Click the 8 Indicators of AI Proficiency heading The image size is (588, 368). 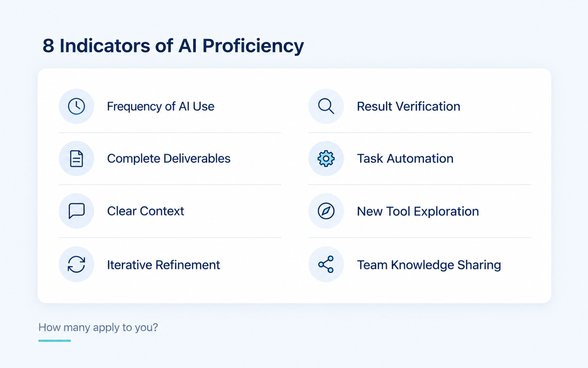pyautogui.click(x=173, y=46)
